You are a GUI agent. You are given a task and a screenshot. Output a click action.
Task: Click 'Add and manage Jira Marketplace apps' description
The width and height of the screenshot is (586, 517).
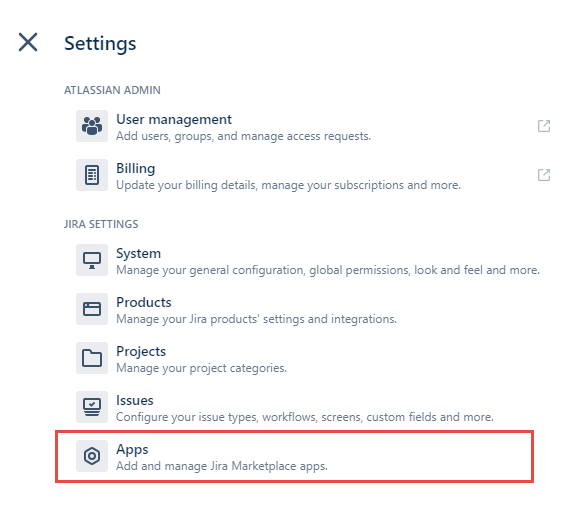click(x=222, y=466)
